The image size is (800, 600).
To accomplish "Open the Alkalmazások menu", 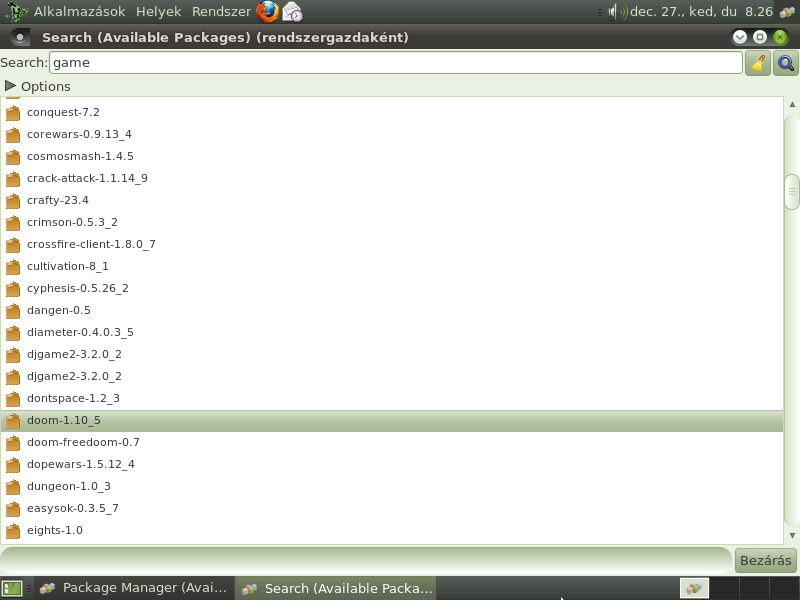I will [79, 11].
